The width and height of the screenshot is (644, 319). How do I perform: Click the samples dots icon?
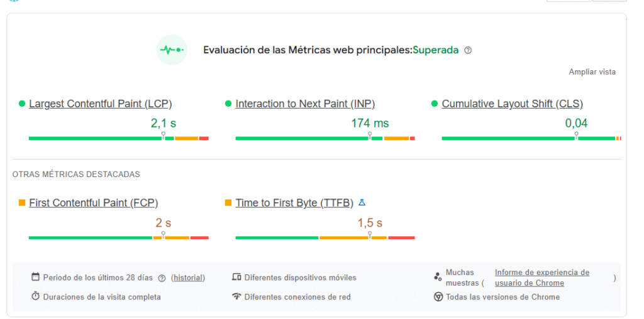click(438, 278)
